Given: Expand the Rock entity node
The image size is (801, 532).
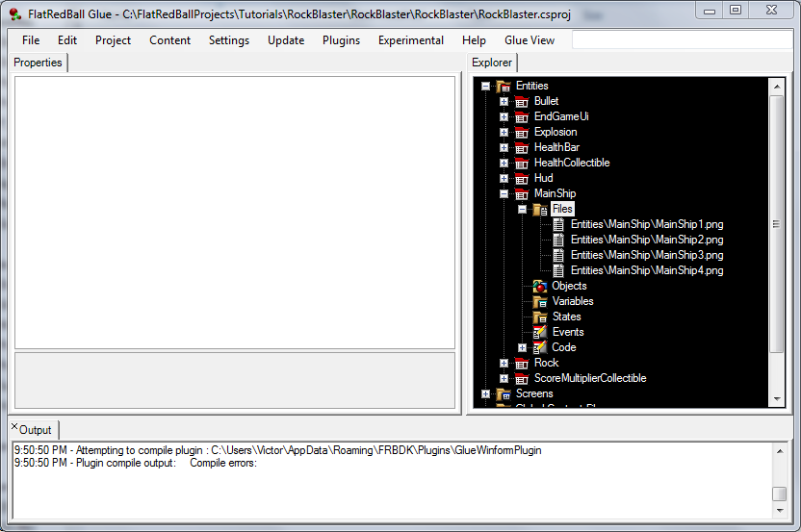Looking at the screenshot, I should [x=504, y=364].
